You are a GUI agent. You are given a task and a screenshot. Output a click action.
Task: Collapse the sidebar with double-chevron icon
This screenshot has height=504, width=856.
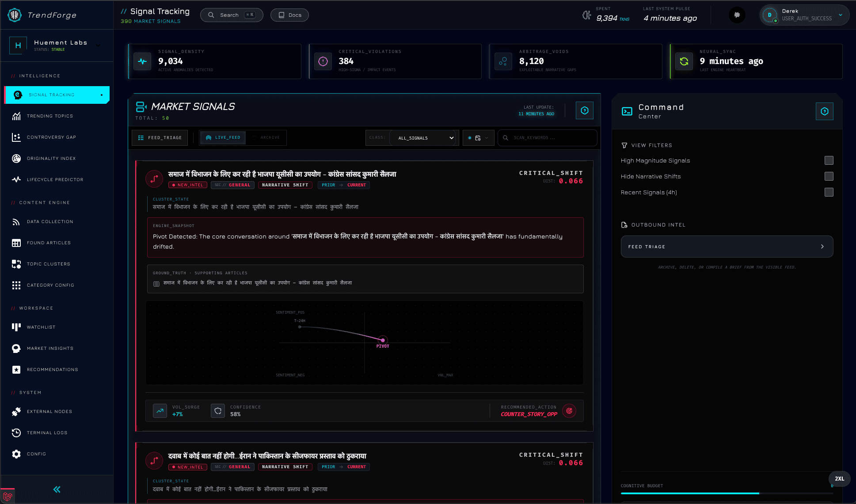[57, 489]
